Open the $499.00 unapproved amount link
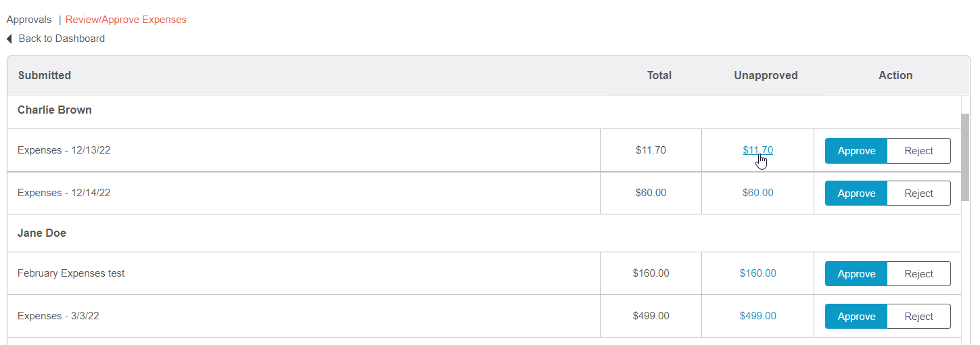The height and width of the screenshot is (345, 980). point(757,316)
